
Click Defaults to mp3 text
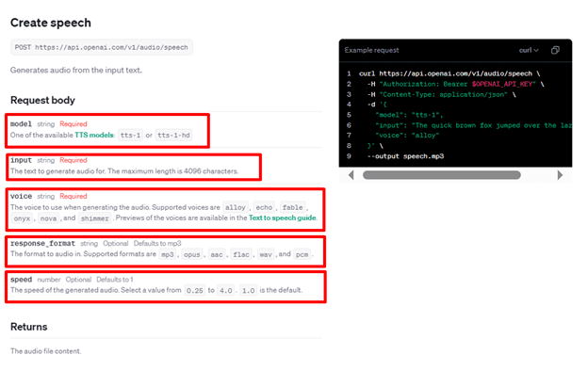click(157, 243)
